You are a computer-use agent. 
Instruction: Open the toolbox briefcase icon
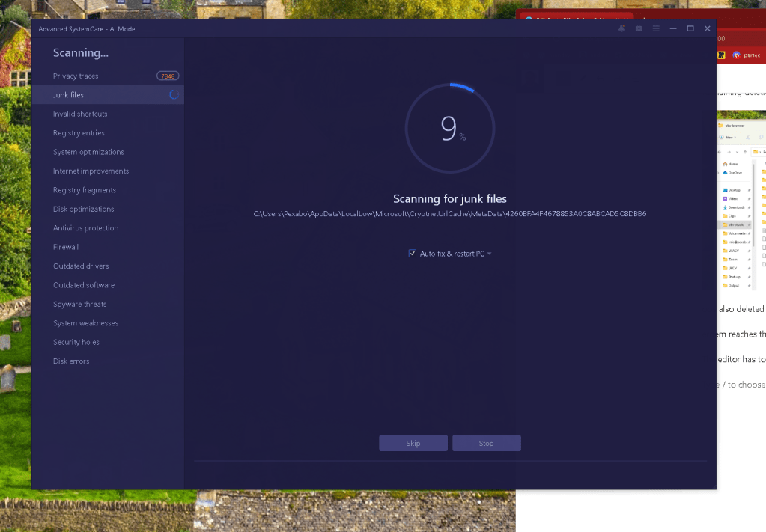(x=639, y=28)
